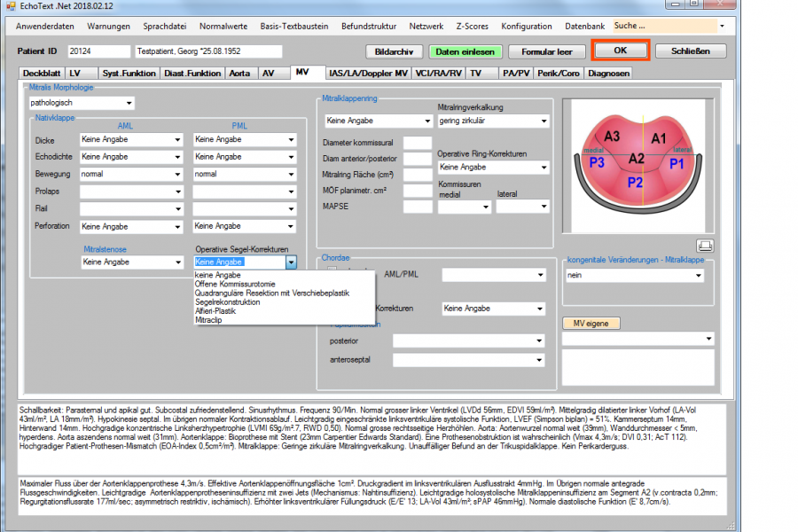798x532 pixels.
Task: Open the Warnungen menu
Action: (108, 27)
